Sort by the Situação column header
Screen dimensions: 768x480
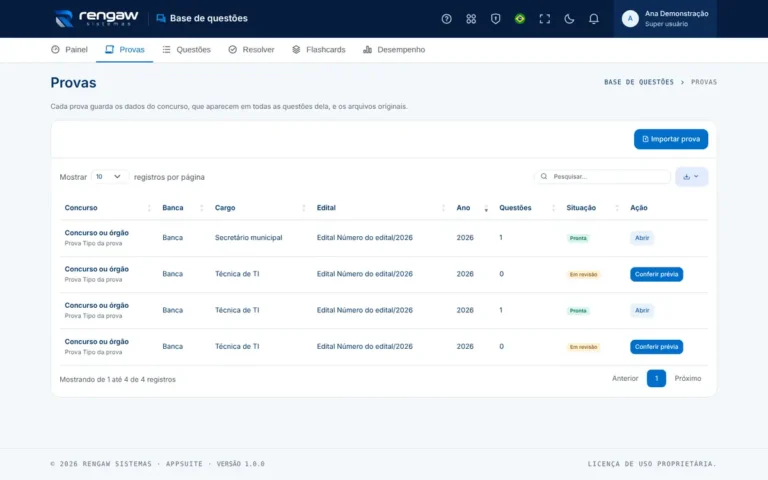point(592,208)
